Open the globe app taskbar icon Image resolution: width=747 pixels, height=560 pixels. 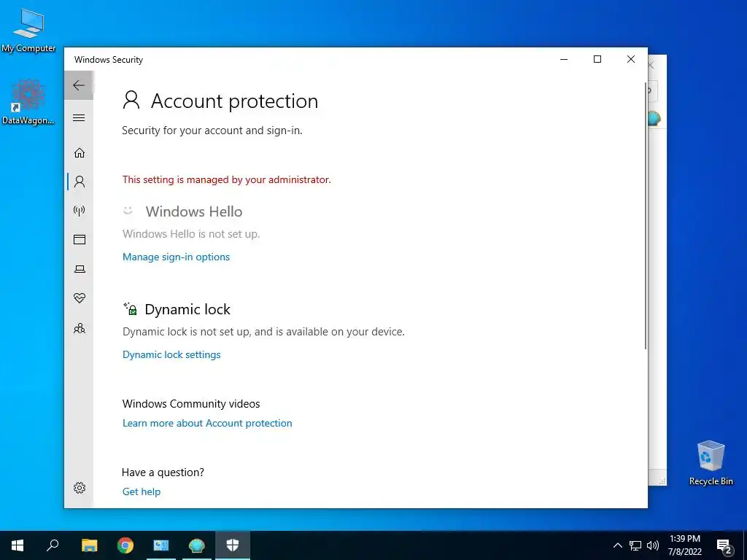pyautogui.click(x=197, y=545)
